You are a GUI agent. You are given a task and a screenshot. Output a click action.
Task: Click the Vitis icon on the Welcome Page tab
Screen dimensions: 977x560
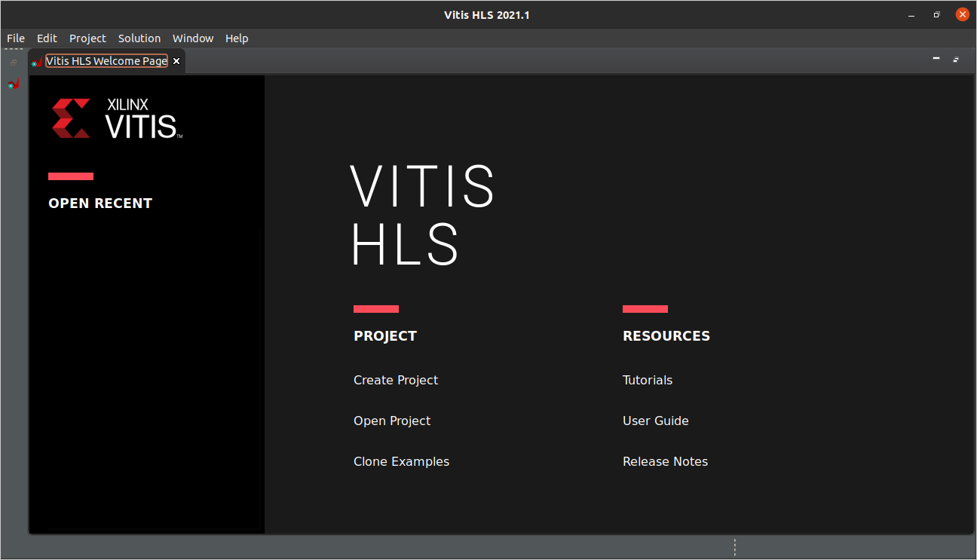coord(36,61)
